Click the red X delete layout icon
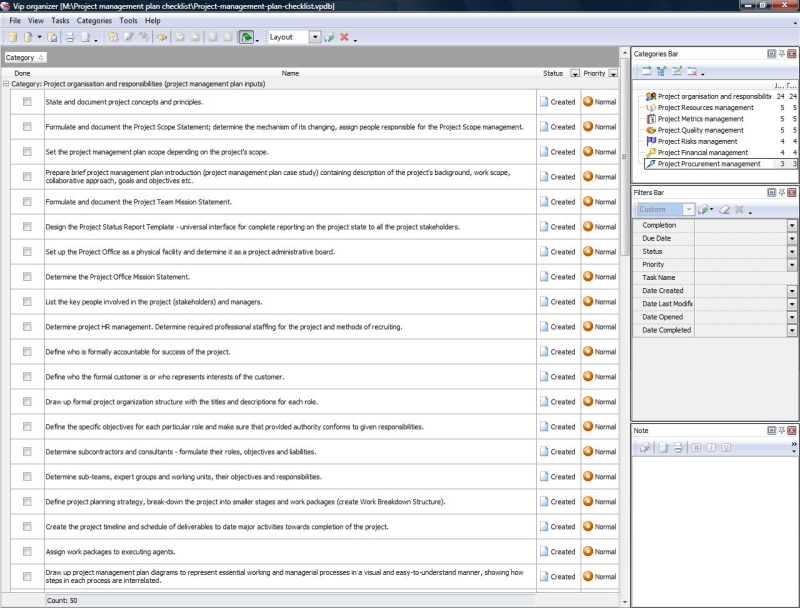The image size is (800, 608). click(344, 37)
